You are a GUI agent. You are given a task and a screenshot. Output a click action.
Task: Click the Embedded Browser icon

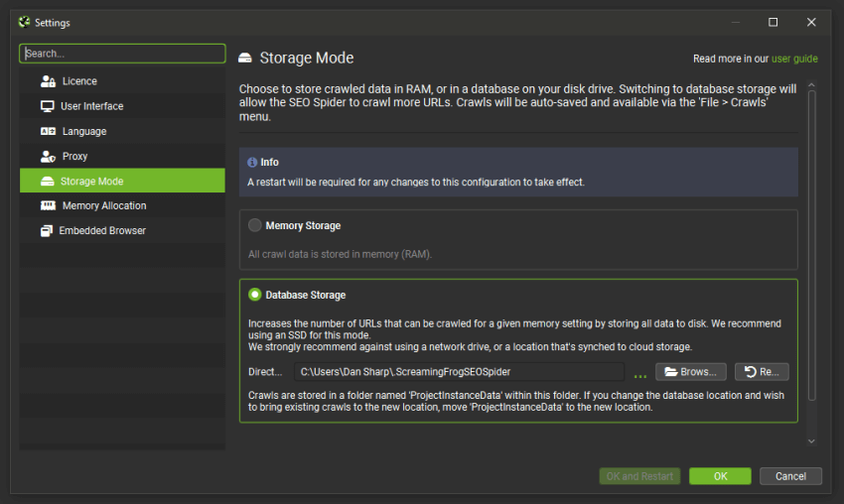pos(47,230)
